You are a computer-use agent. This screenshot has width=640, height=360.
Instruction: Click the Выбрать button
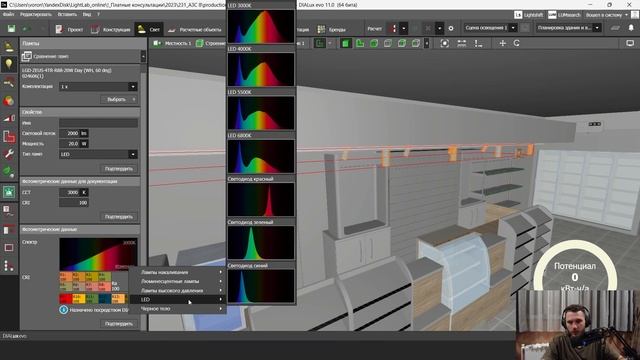point(119,99)
